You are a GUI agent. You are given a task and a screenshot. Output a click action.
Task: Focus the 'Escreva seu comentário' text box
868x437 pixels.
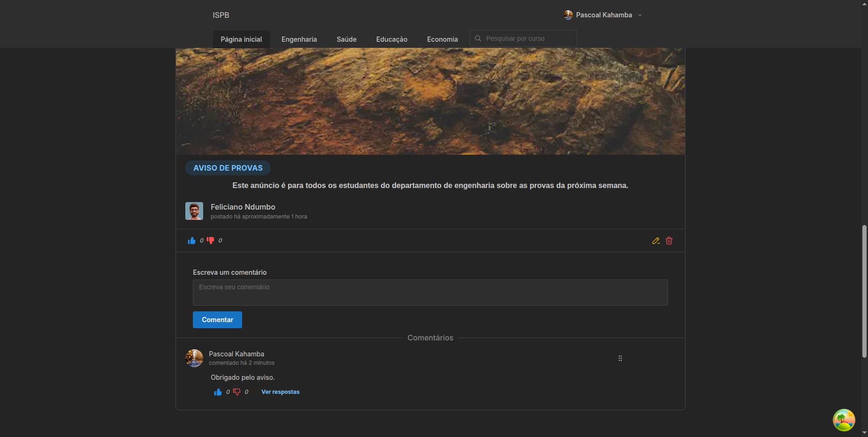(x=430, y=293)
